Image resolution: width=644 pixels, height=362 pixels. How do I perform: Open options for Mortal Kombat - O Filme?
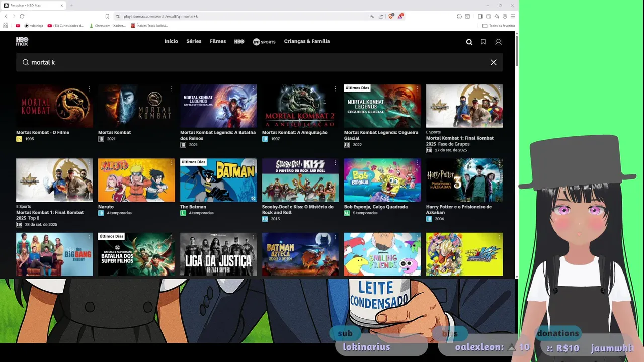(90, 89)
